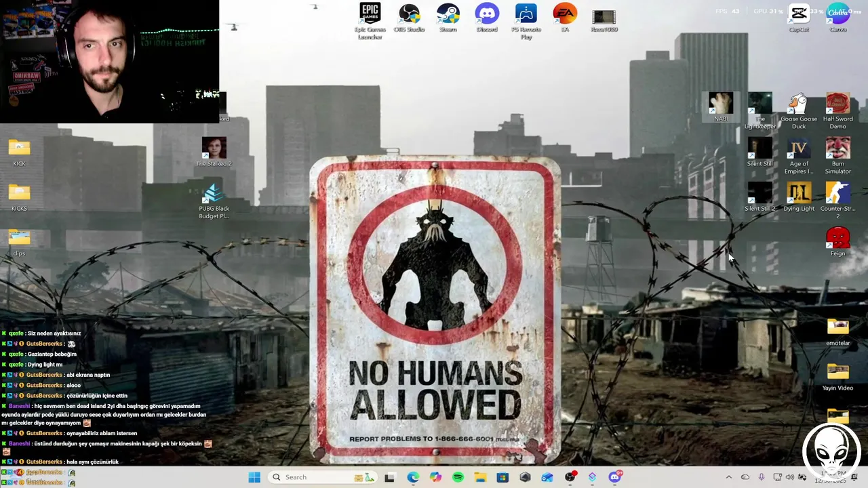This screenshot has height=488, width=868.
Task: Select the Silent Still 2 shortcut
Action: [x=759, y=197]
